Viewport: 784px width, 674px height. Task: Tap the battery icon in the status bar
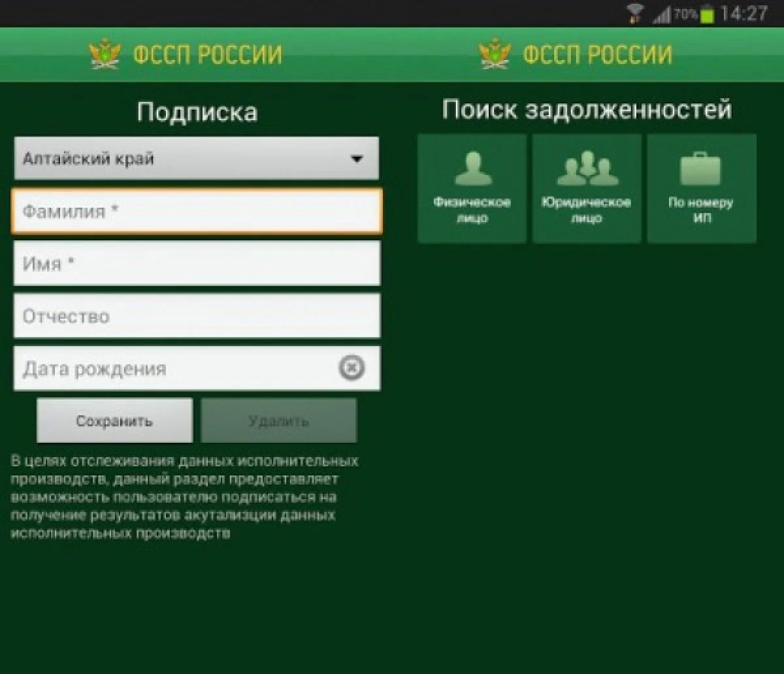click(706, 14)
